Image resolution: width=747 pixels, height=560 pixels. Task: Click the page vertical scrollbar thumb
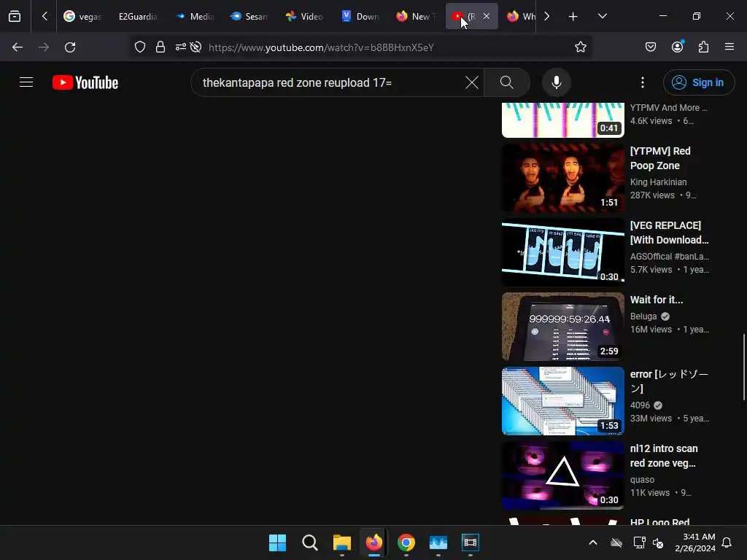click(744, 367)
